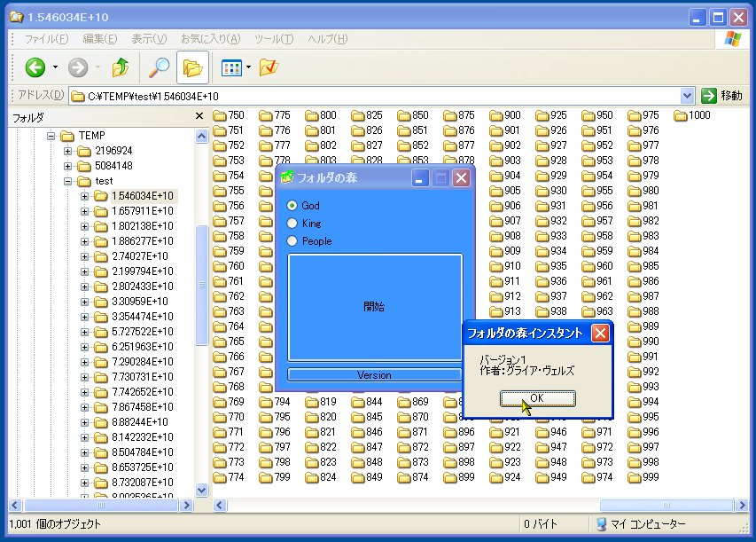Open the 編集(E) menu
This screenshot has height=542, width=756.
100,39
